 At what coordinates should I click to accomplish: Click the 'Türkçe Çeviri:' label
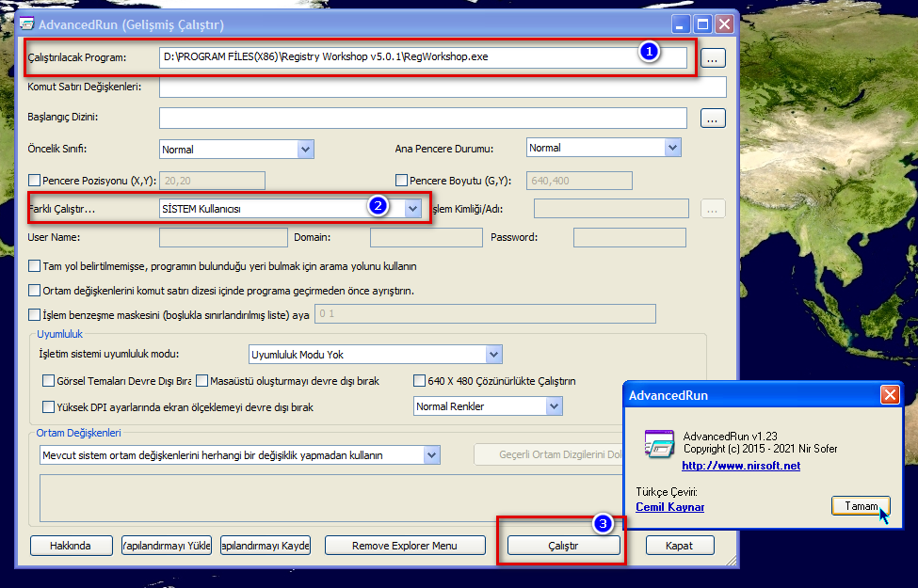click(x=667, y=492)
